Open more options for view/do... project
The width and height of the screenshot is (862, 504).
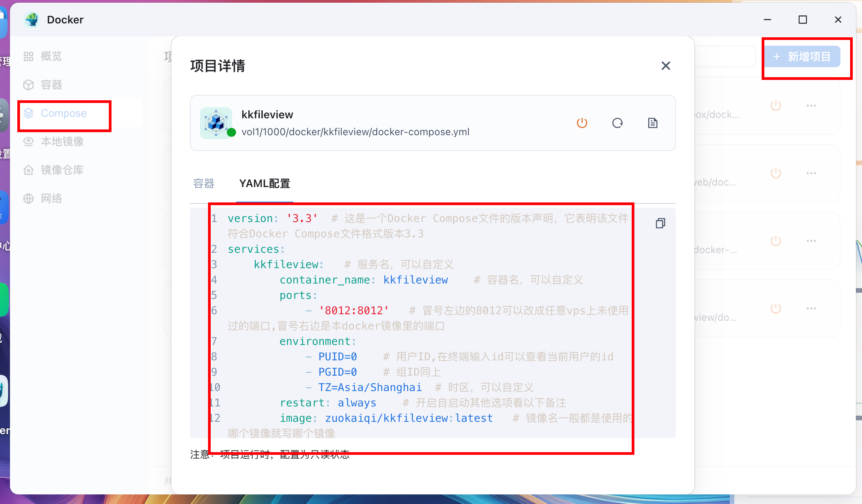(x=811, y=308)
